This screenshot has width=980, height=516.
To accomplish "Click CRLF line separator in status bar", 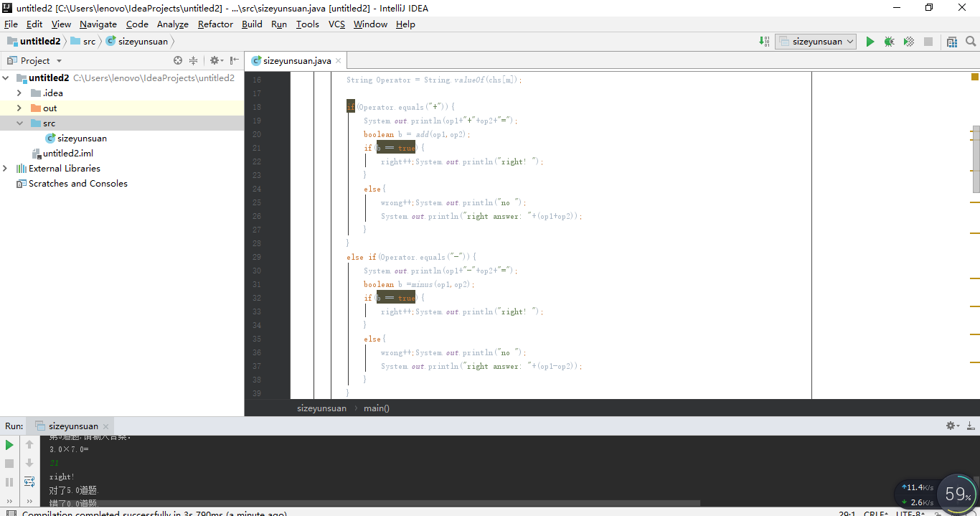I will click(875, 514).
